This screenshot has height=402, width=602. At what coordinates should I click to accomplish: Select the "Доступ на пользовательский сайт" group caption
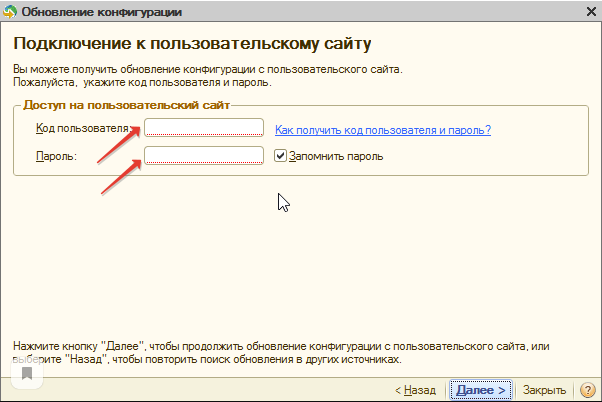126,104
